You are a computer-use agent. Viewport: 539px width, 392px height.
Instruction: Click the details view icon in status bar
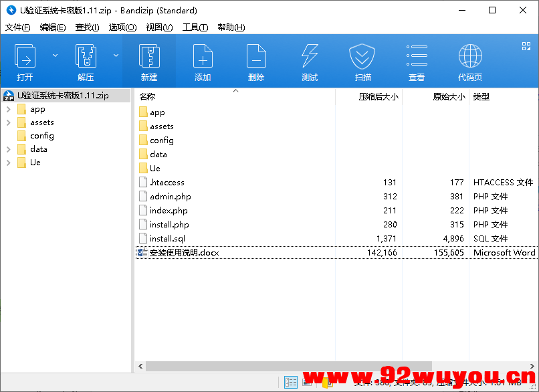click(x=290, y=381)
